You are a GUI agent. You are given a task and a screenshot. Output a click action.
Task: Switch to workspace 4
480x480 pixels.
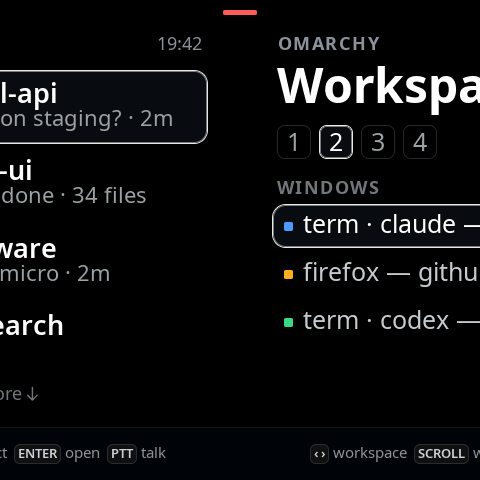[420, 142]
